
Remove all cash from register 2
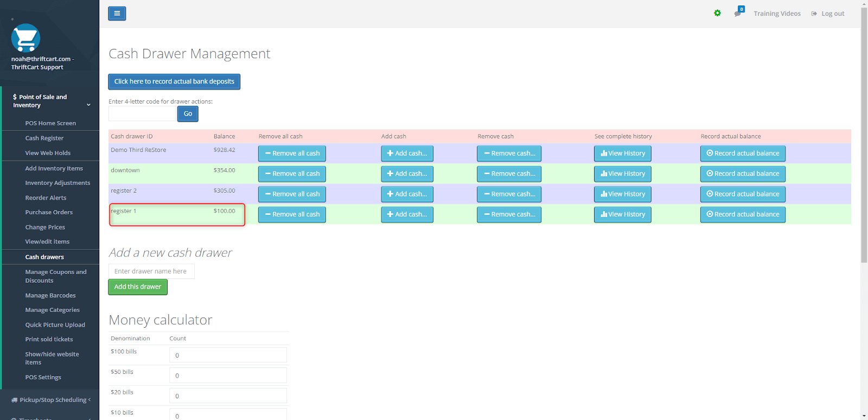pyautogui.click(x=292, y=194)
